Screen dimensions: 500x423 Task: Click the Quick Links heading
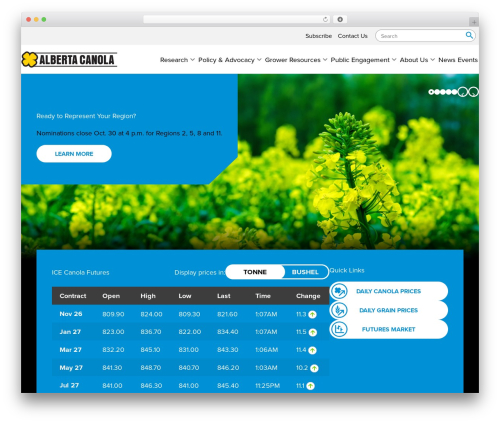(347, 270)
